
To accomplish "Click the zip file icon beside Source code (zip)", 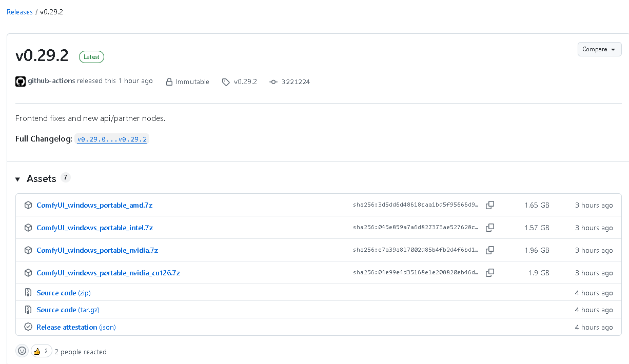I will coord(28,293).
